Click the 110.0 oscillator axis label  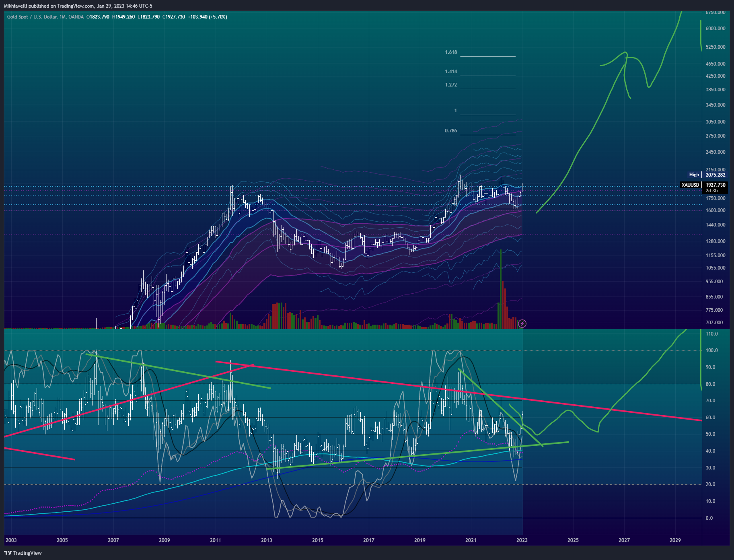point(711,334)
